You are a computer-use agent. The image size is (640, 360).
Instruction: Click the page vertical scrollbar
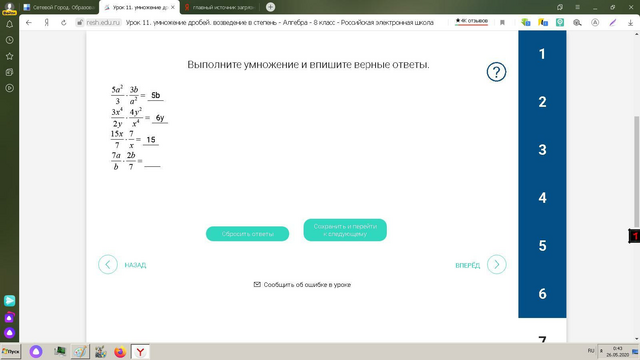pos(636,171)
